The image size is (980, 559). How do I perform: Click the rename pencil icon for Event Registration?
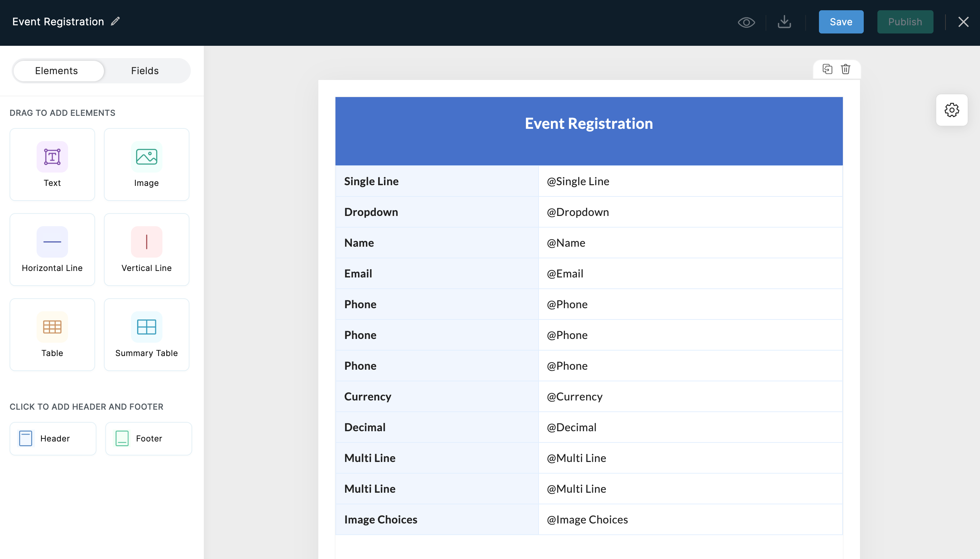pyautogui.click(x=115, y=22)
